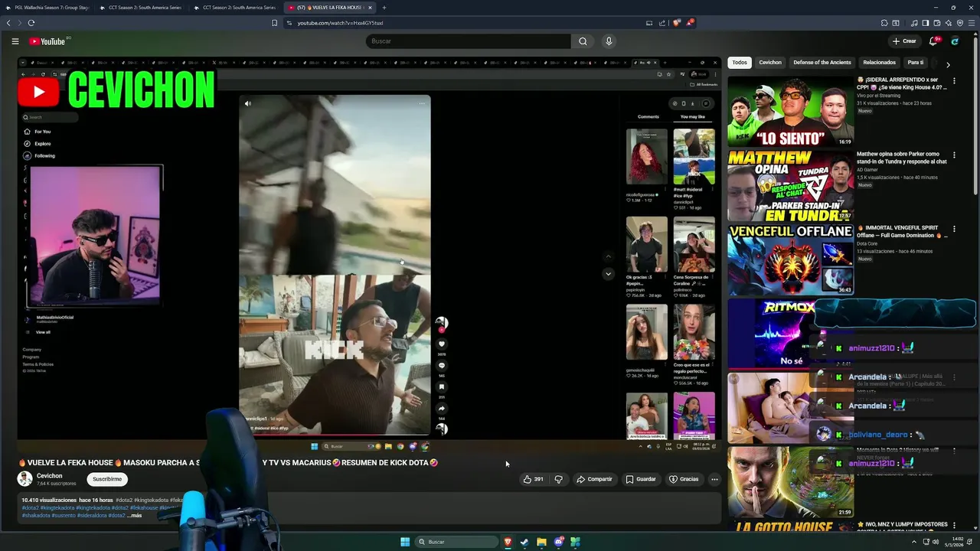Open the account avatar menu

[955, 41]
